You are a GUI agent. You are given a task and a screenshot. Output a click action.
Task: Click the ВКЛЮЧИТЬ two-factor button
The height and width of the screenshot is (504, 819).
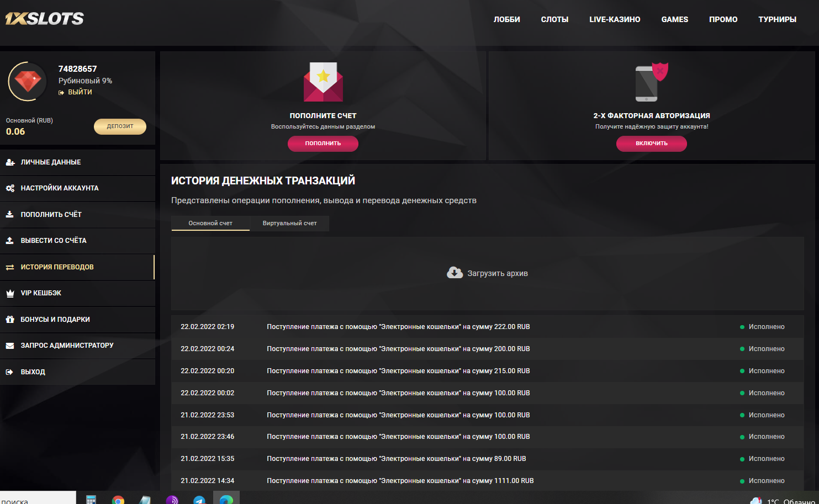coord(652,144)
